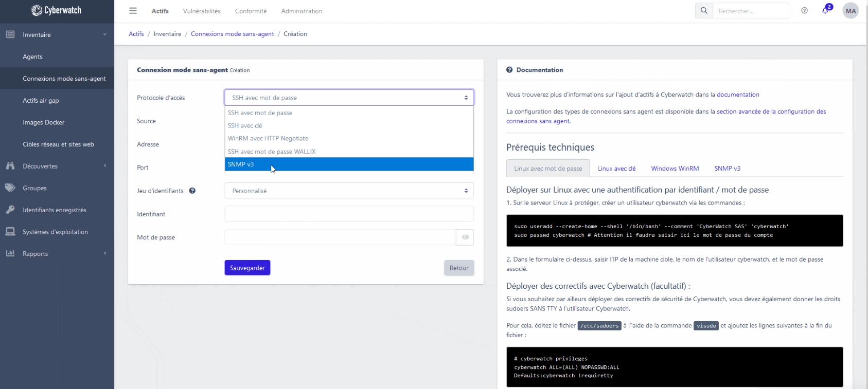Open the Jeu d'identifiants Personnalisé dropdown

tap(349, 191)
